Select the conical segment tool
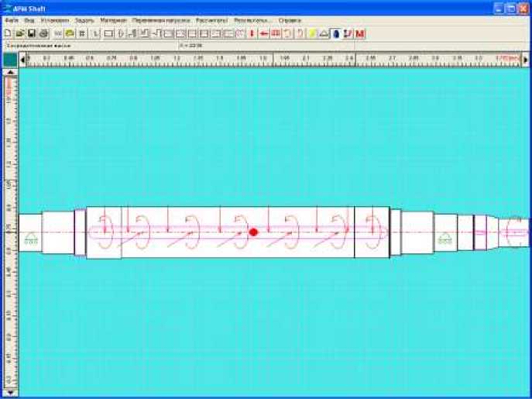532x399 pixels. 121,33
